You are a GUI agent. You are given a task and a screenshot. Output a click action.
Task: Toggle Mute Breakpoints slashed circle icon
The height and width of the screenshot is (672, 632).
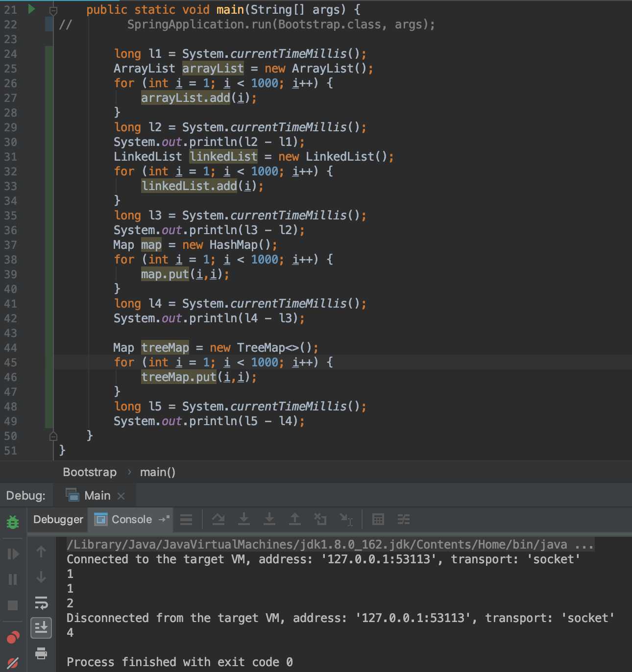(13, 663)
